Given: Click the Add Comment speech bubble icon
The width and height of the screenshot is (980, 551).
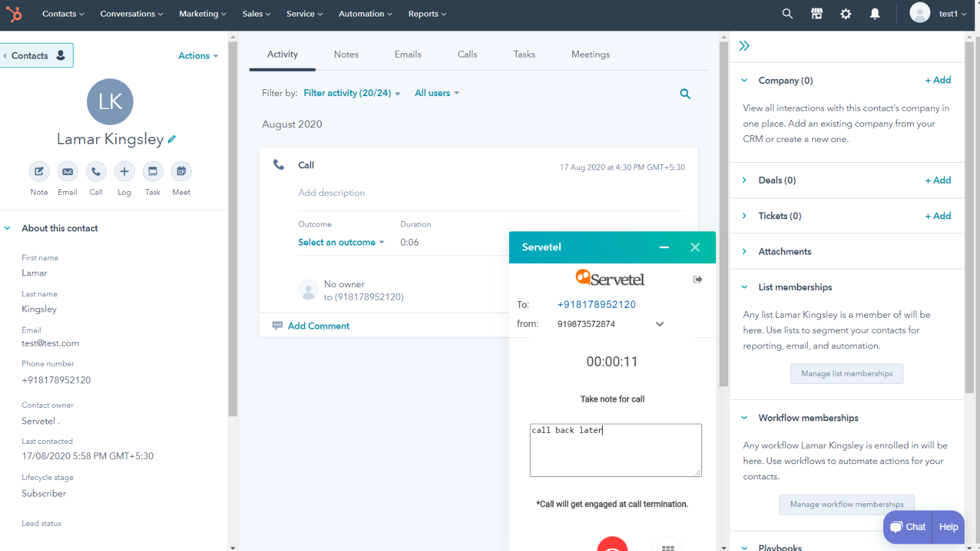Looking at the screenshot, I should click(277, 326).
